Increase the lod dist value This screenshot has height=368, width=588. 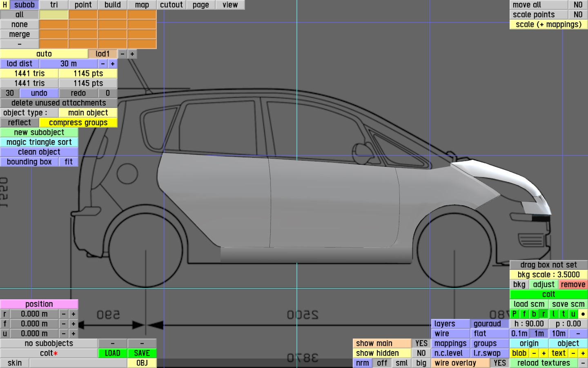pyautogui.click(x=113, y=64)
